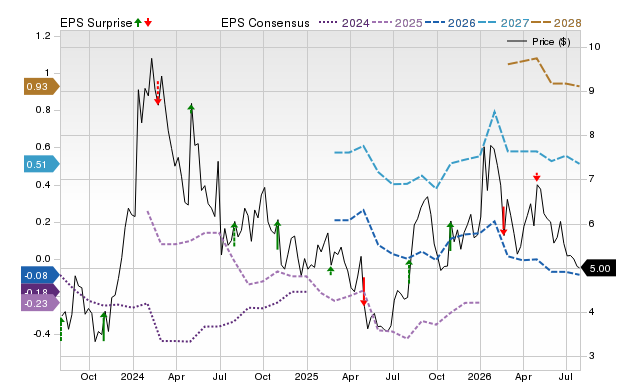
Task: Click the small green surprise marker after 2025
Action: [x=331, y=270]
